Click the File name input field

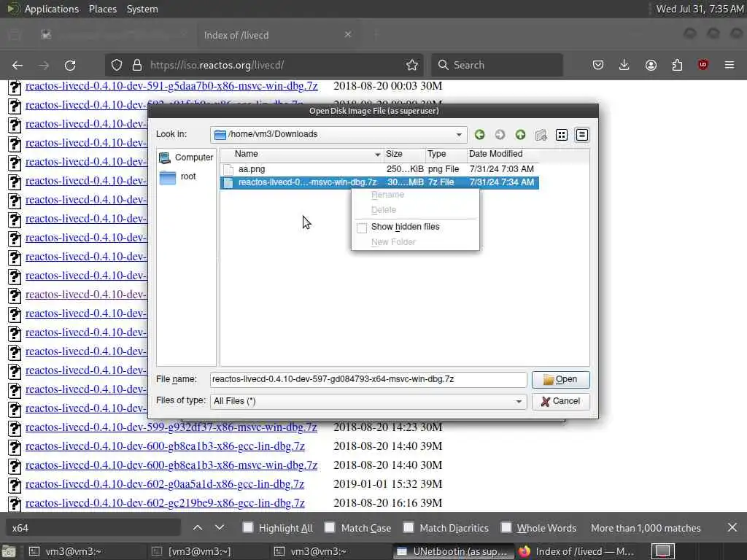368,379
